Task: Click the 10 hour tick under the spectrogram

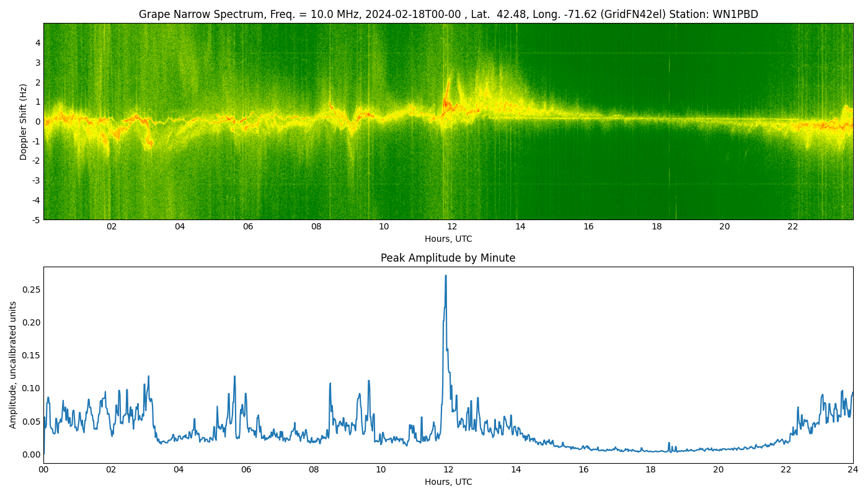Action: [x=384, y=227]
